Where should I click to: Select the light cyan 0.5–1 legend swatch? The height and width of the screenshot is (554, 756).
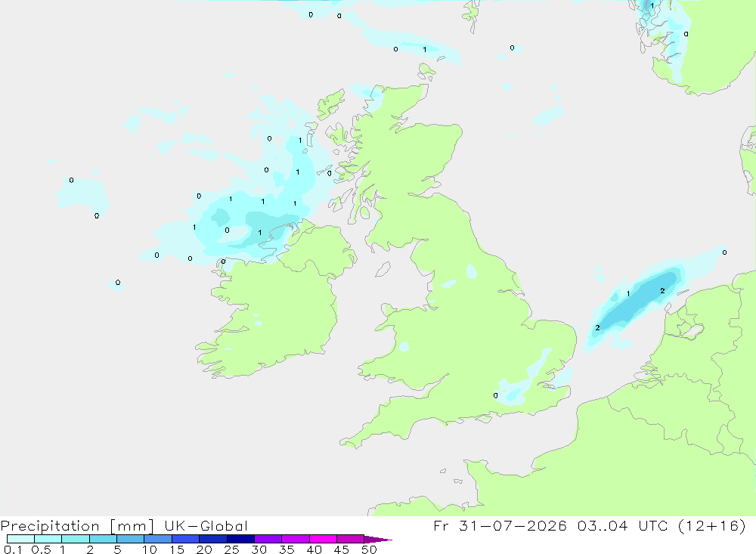48,539
